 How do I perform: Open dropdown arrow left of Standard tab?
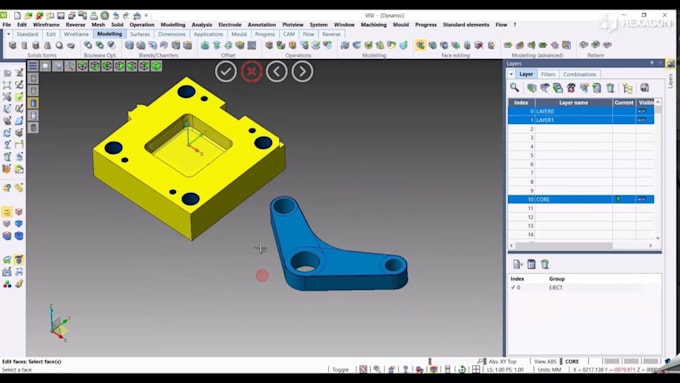pyautogui.click(x=9, y=34)
